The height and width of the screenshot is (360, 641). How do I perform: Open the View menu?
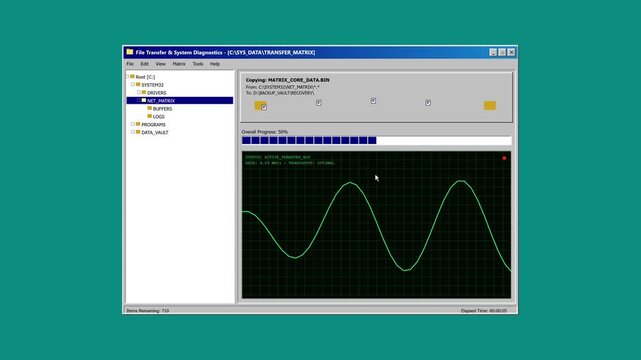coord(160,64)
